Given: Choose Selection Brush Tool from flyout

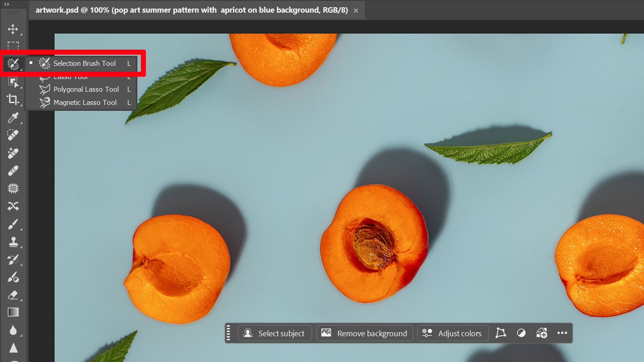Looking at the screenshot, I should [x=85, y=63].
